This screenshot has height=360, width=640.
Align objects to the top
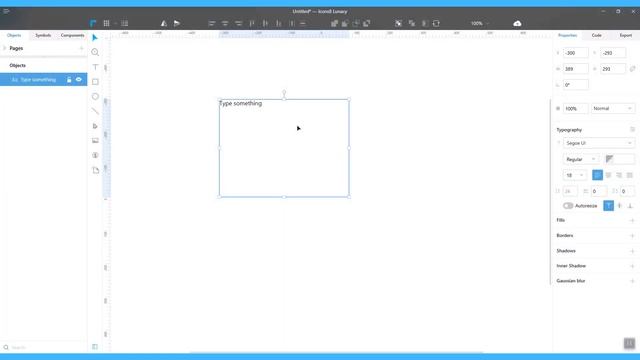252,23
